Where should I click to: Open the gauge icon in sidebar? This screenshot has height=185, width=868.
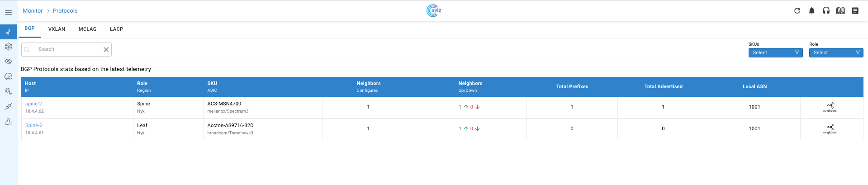[x=8, y=76]
